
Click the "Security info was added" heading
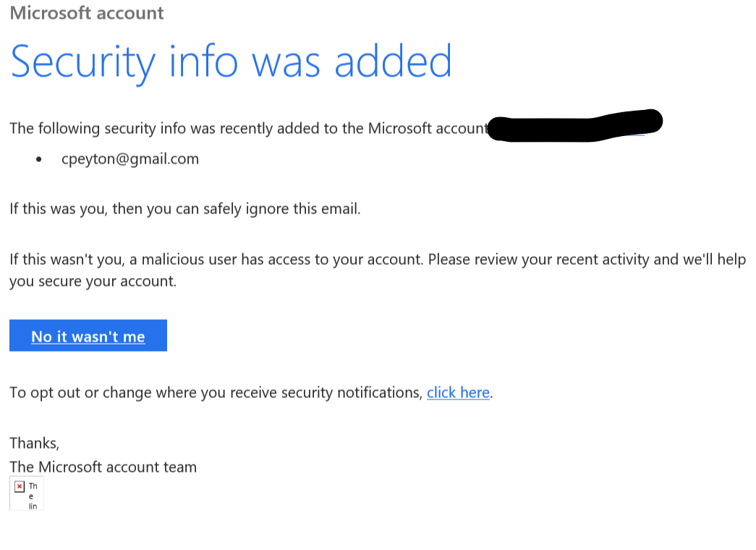coord(231,62)
